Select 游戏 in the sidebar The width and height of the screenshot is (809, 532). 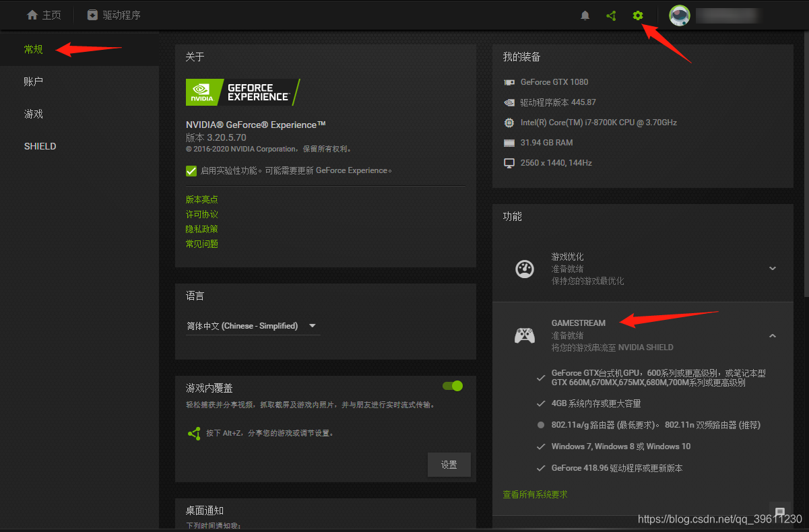79,114
